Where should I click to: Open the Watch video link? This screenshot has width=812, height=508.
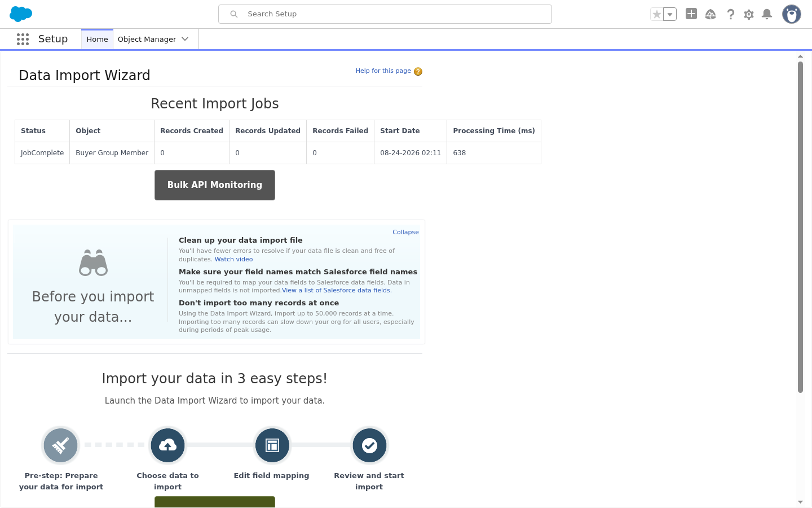coord(233,259)
